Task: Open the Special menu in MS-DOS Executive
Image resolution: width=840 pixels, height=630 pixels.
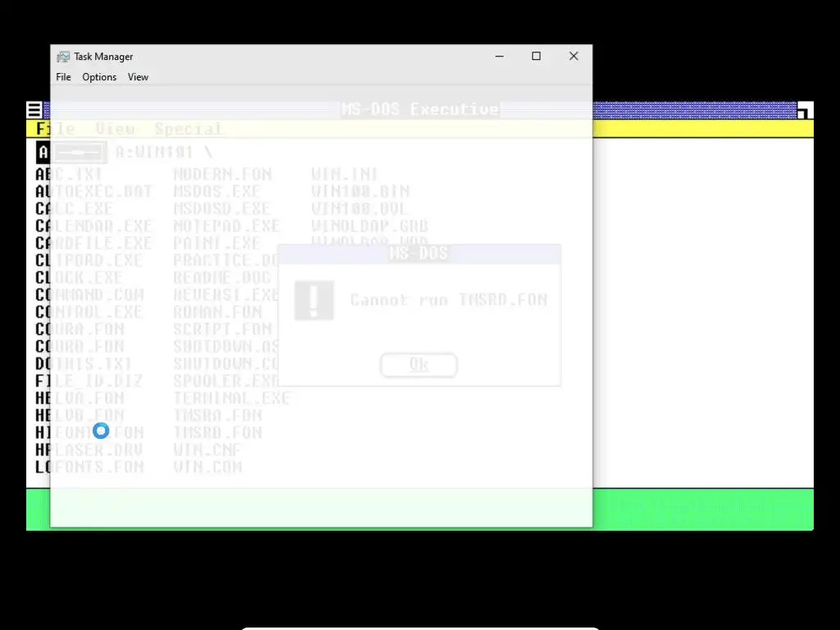Action: 188,129
